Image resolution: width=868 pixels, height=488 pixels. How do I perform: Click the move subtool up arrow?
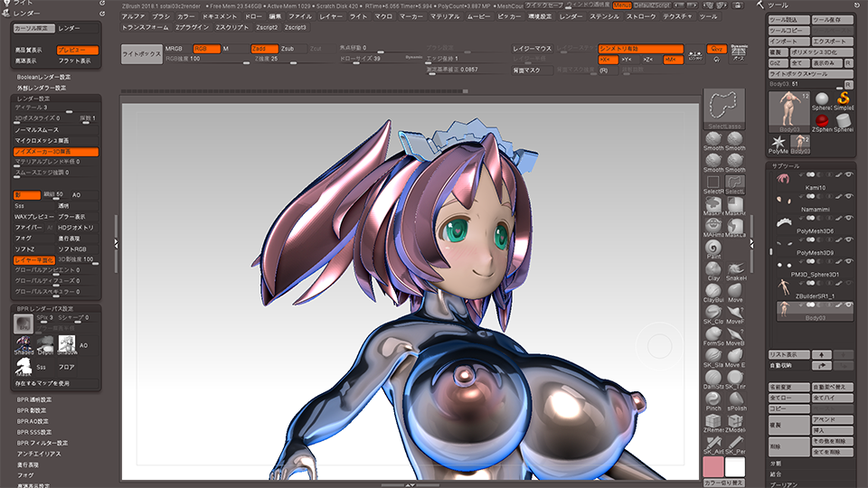(x=822, y=354)
